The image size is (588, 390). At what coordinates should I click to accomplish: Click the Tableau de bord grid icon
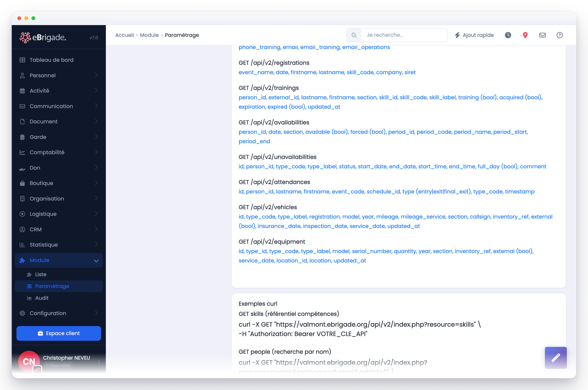[x=22, y=60]
